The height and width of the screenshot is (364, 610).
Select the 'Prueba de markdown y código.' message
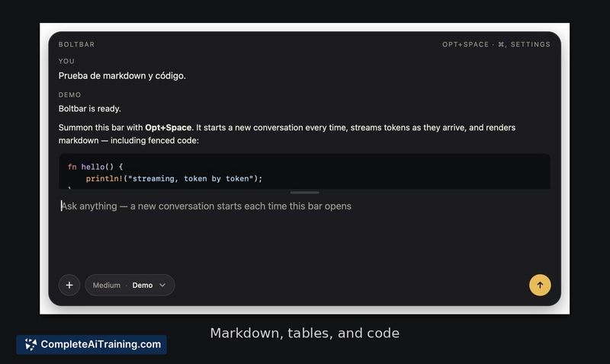click(x=122, y=75)
